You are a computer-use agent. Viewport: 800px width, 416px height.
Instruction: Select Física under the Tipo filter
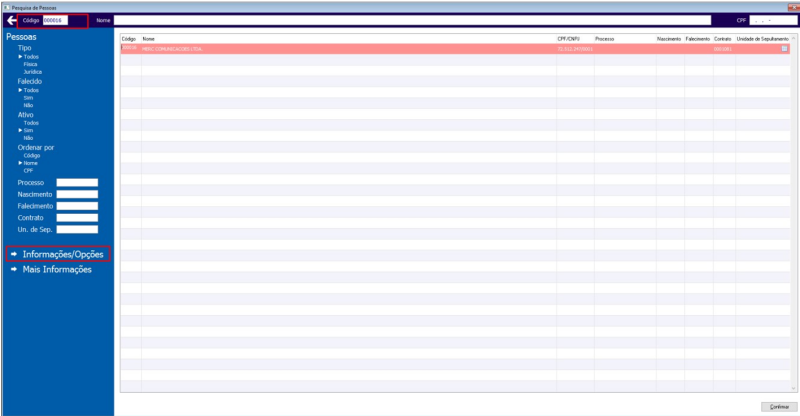tap(30, 64)
